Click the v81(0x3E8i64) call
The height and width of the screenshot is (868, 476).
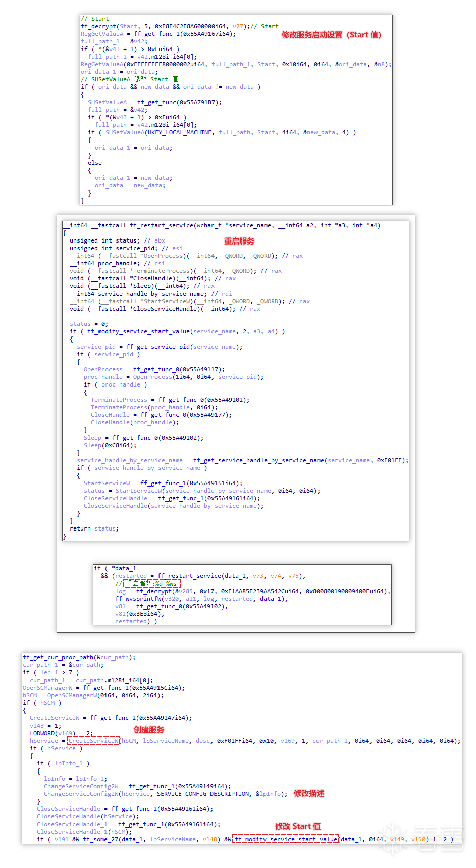point(138,614)
